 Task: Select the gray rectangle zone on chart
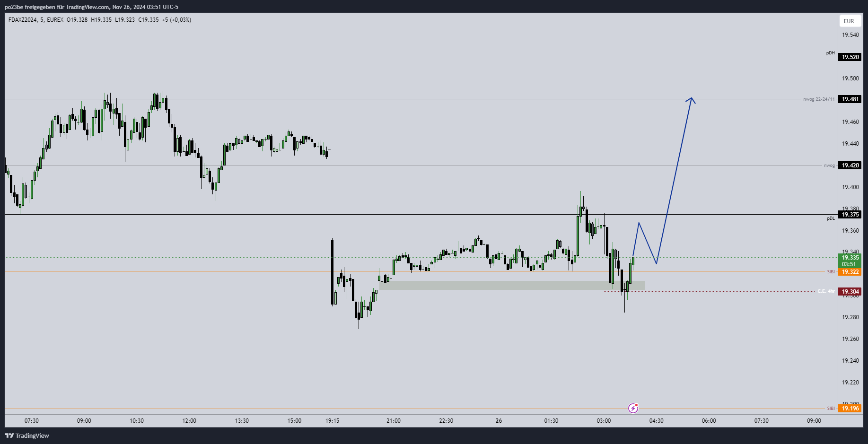[x=511, y=285]
